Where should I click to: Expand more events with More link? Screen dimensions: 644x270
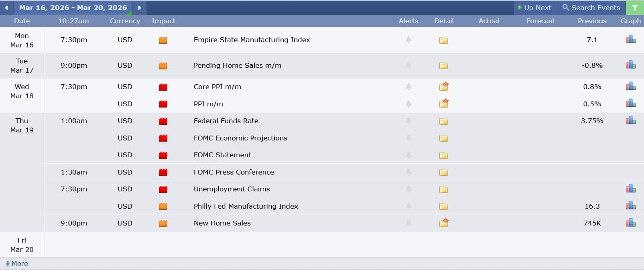click(17, 264)
